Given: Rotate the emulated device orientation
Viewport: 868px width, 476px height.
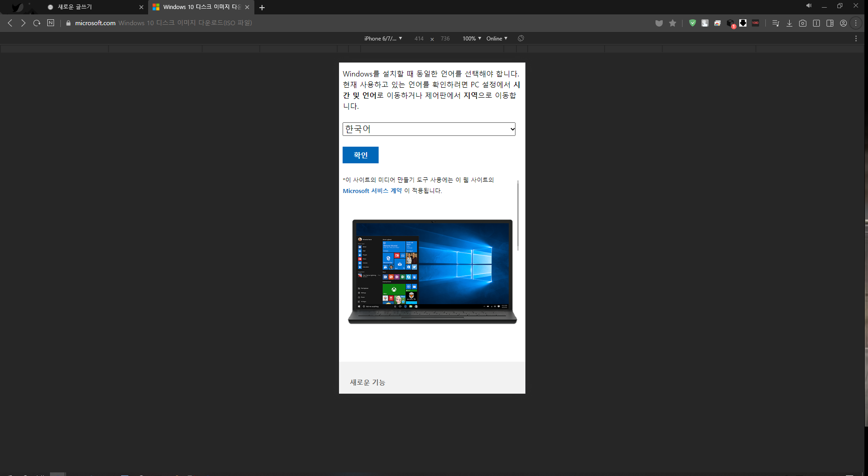Looking at the screenshot, I should [x=521, y=38].
